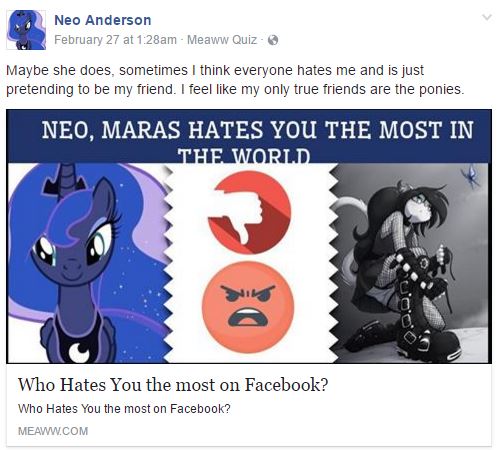Open the MEAWW.COM source link
The height and width of the screenshot is (450, 499).
[x=53, y=431]
